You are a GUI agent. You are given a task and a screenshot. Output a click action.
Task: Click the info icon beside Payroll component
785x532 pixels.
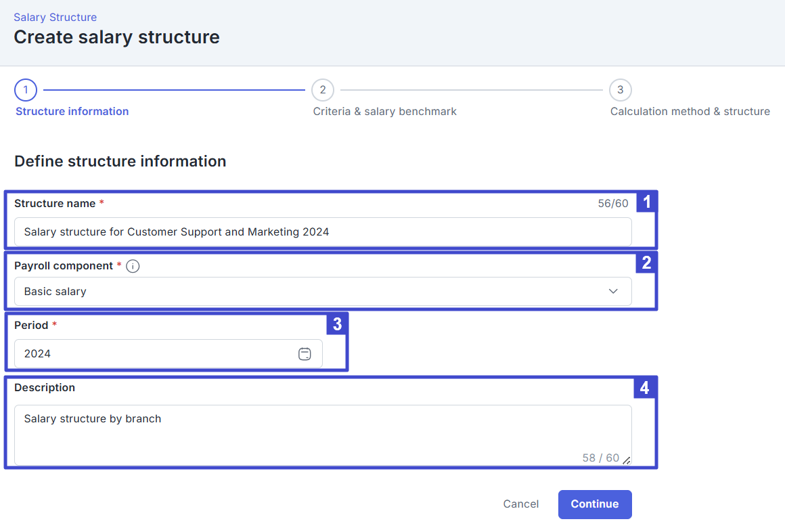pyautogui.click(x=133, y=265)
